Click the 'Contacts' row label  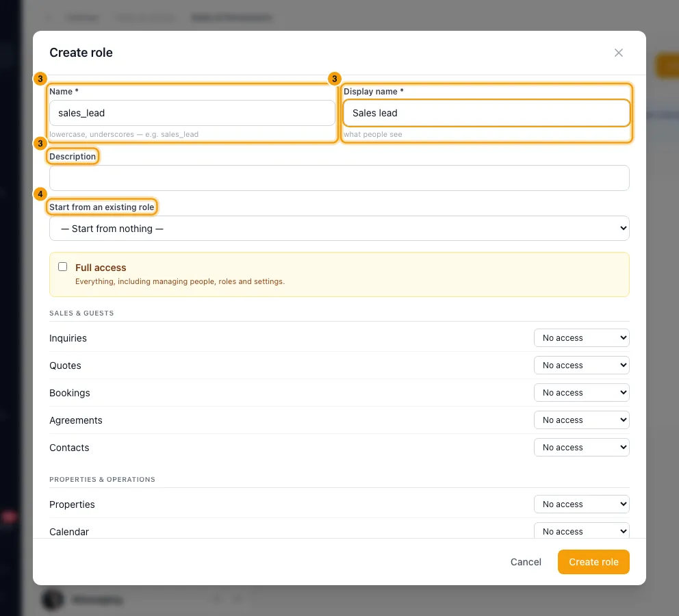(69, 447)
